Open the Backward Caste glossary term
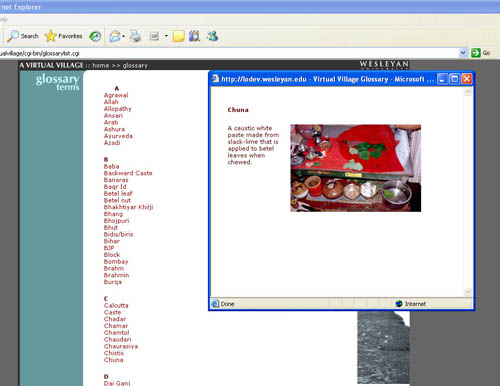Screen dimensions: 500x386 [x=128, y=173]
